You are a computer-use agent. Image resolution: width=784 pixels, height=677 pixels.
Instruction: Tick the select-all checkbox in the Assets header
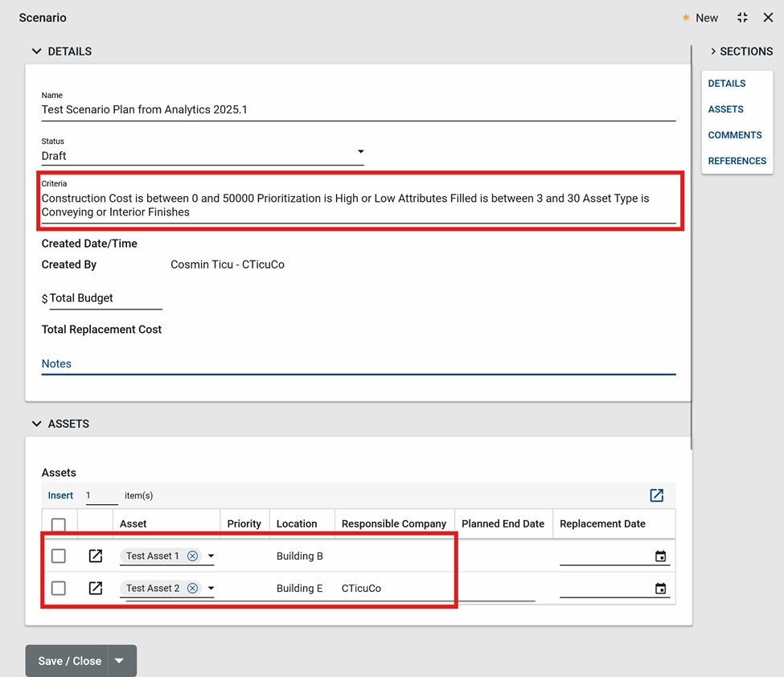59,524
